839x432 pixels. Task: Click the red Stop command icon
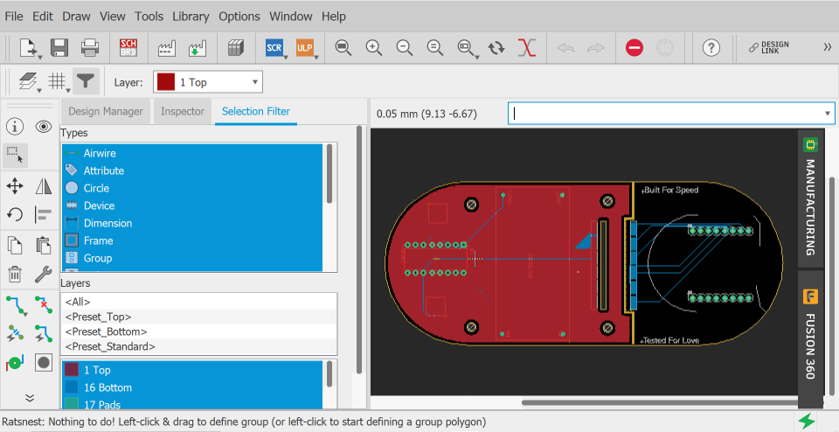click(634, 47)
